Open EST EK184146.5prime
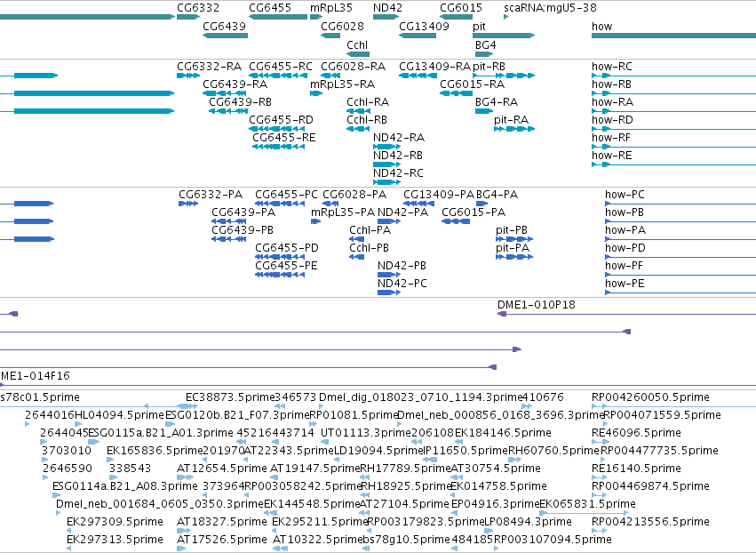Image resolution: width=756 pixels, height=553 pixels. pyautogui.click(x=504, y=433)
